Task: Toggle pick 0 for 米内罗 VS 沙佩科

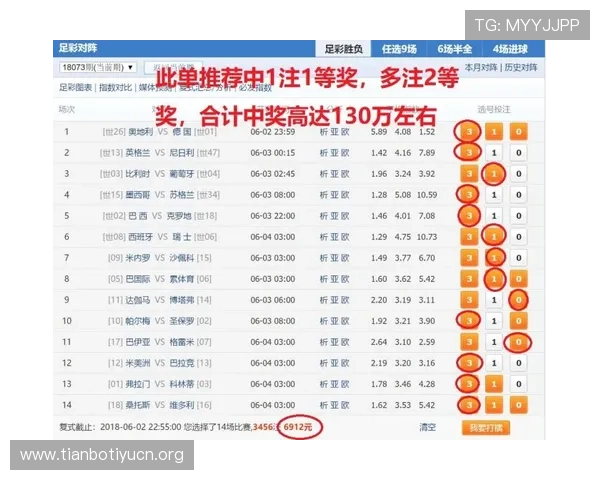Action: coord(518,258)
